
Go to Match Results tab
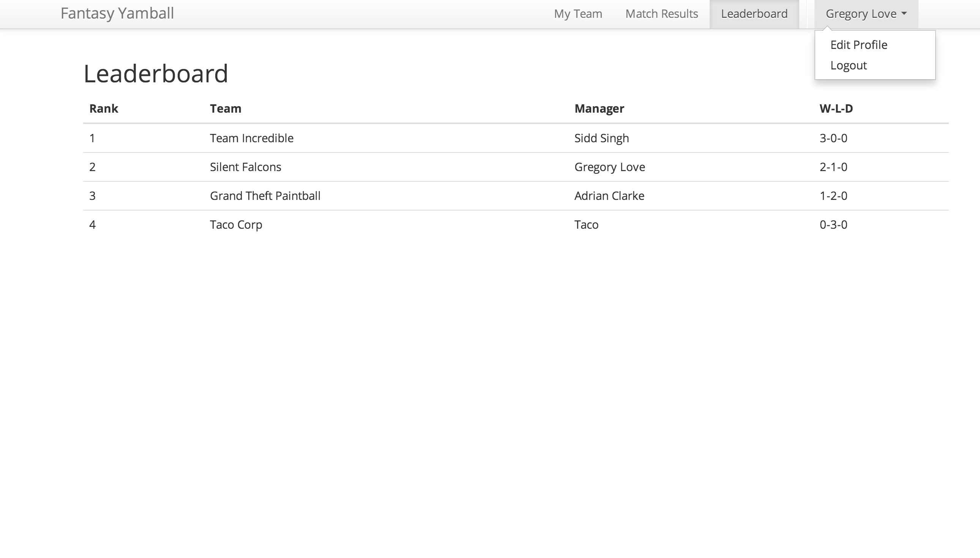point(661,14)
